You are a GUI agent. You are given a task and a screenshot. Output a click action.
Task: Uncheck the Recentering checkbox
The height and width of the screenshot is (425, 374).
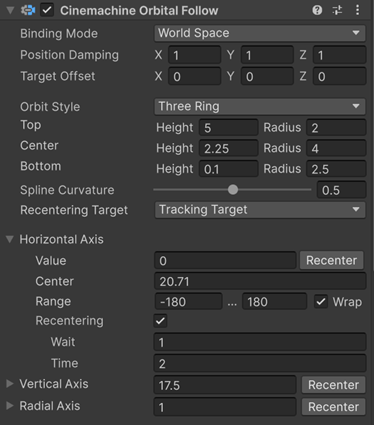160,321
